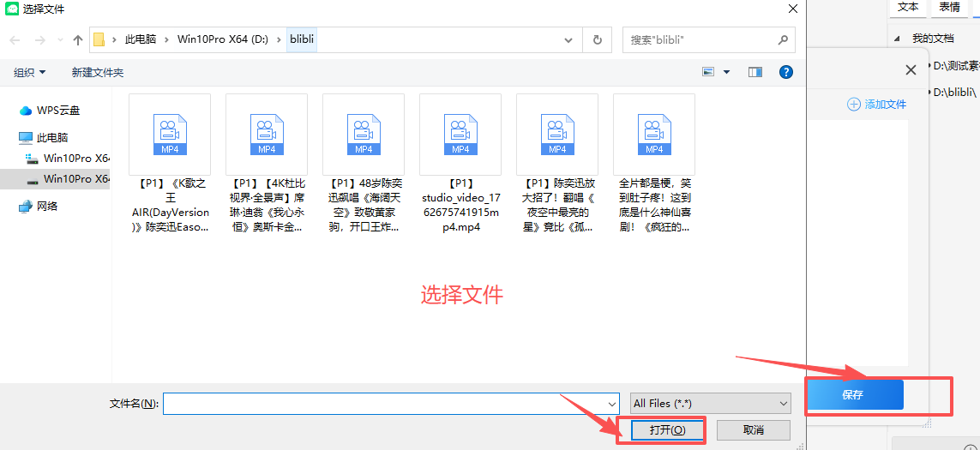
Task: Open the view options dropdown arrow
Action: tap(727, 73)
